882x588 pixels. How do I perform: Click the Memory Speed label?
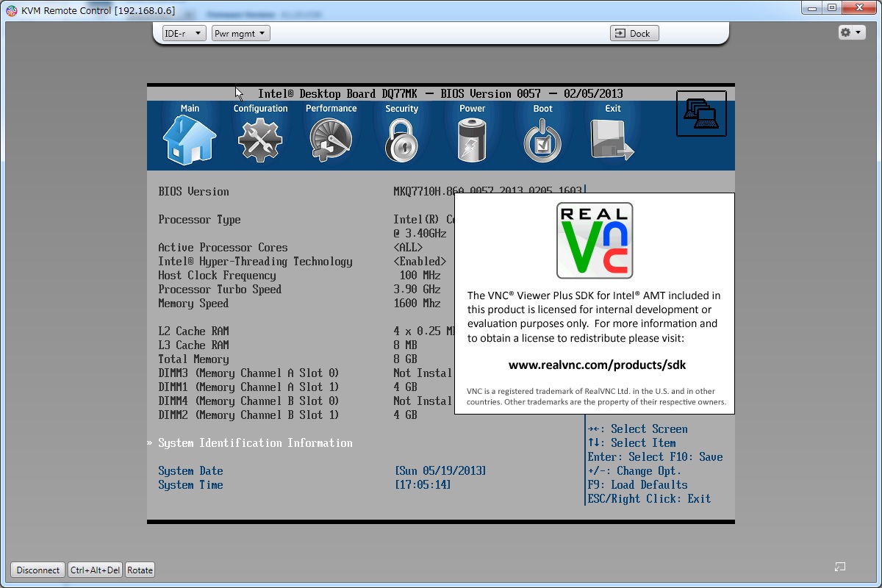[193, 303]
